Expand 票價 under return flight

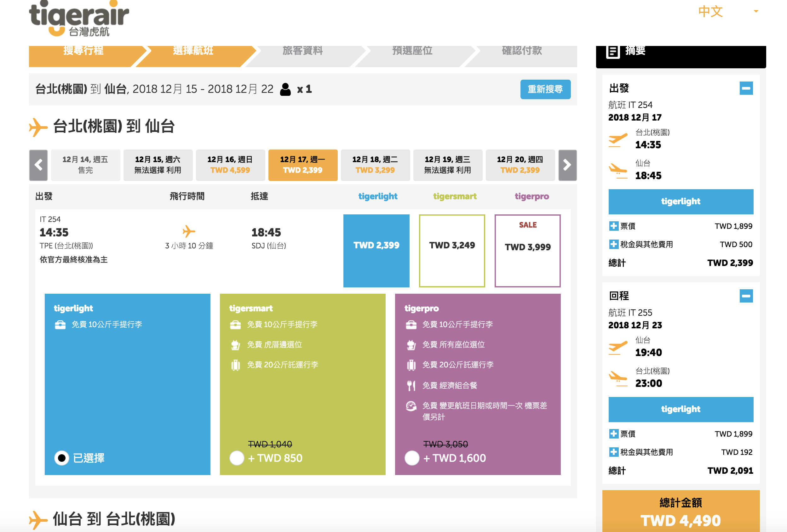point(613,434)
